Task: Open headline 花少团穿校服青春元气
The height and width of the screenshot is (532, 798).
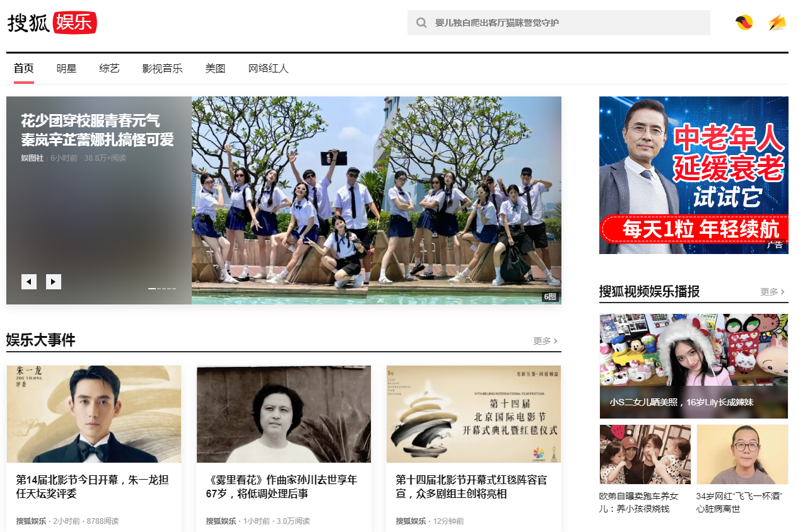Action: coord(97,130)
